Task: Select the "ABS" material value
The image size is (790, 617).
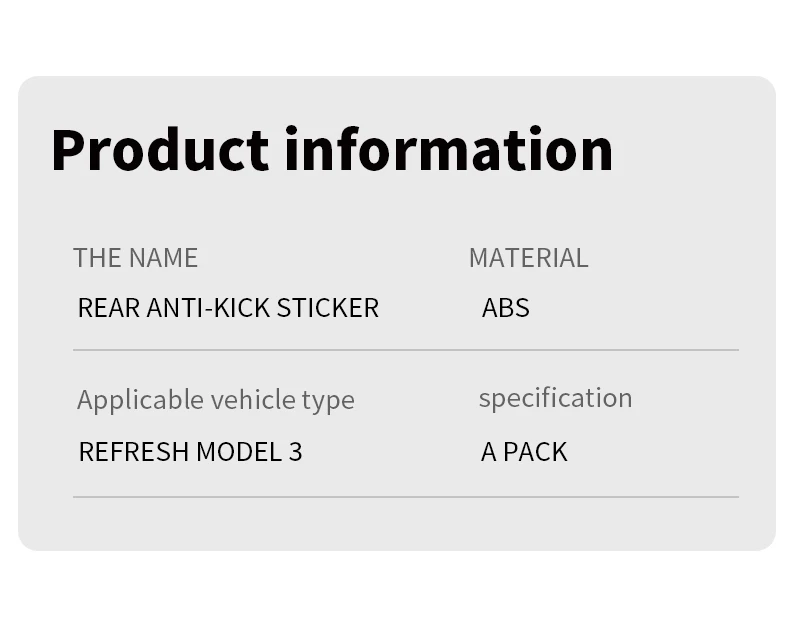Action: pos(505,308)
